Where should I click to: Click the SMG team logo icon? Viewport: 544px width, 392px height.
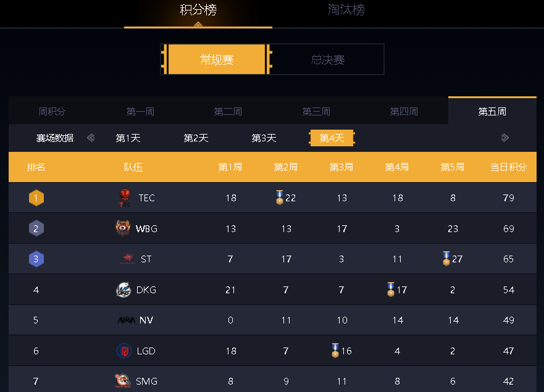(123, 381)
